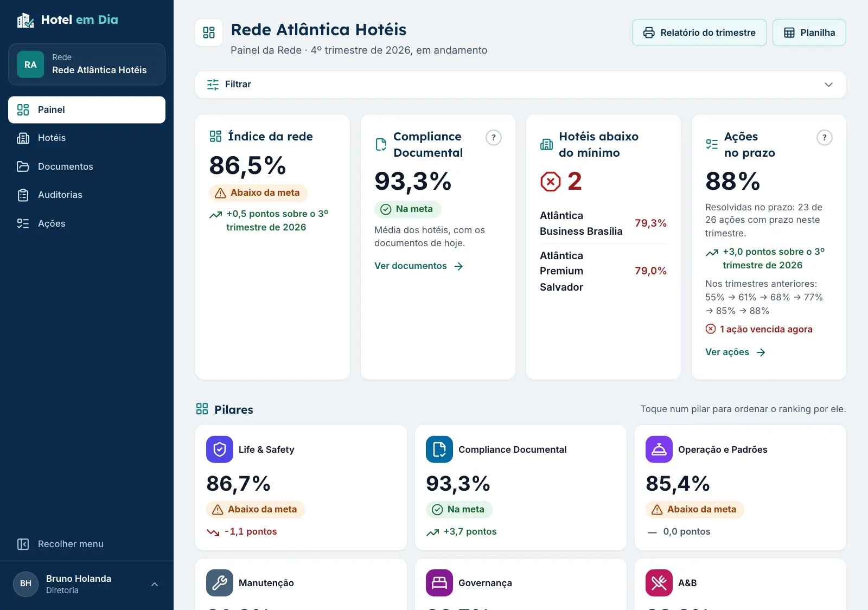Click the Hotéis abaixo do mínimo building icon
Screen dimensions: 868x610
tap(546, 144)
